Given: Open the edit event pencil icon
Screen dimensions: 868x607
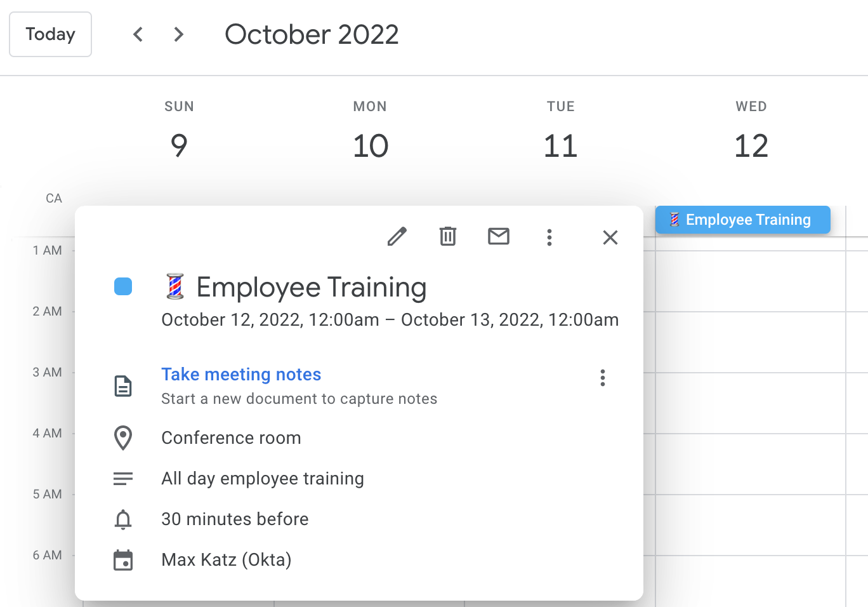Looking at the screenshot, I should (397, 237).
